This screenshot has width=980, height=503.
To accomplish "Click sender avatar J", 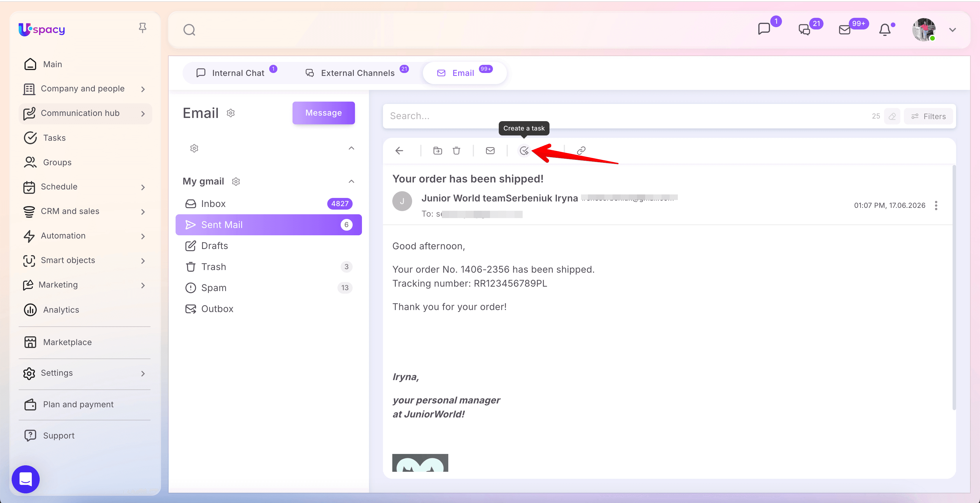I will 402,201.
